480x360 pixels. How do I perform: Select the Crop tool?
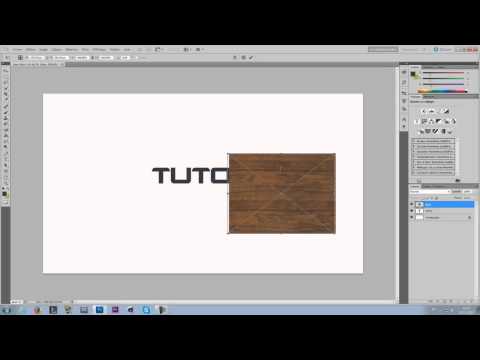coord(6,94)
